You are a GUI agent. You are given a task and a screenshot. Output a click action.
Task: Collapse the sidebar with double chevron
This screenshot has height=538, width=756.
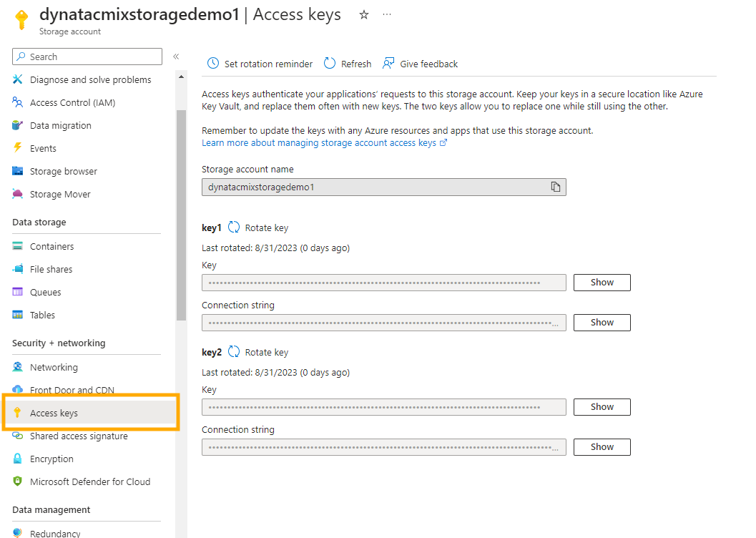point(177,57)
